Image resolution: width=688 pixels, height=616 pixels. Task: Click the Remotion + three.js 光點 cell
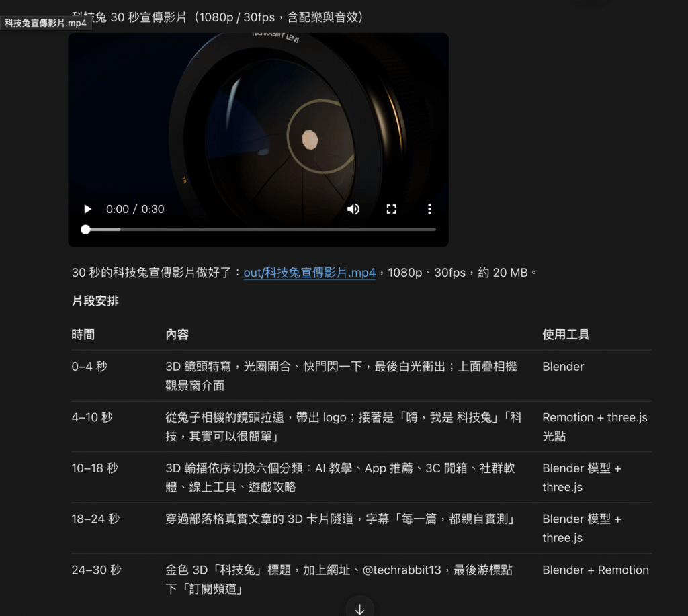(x=595, y=427)
